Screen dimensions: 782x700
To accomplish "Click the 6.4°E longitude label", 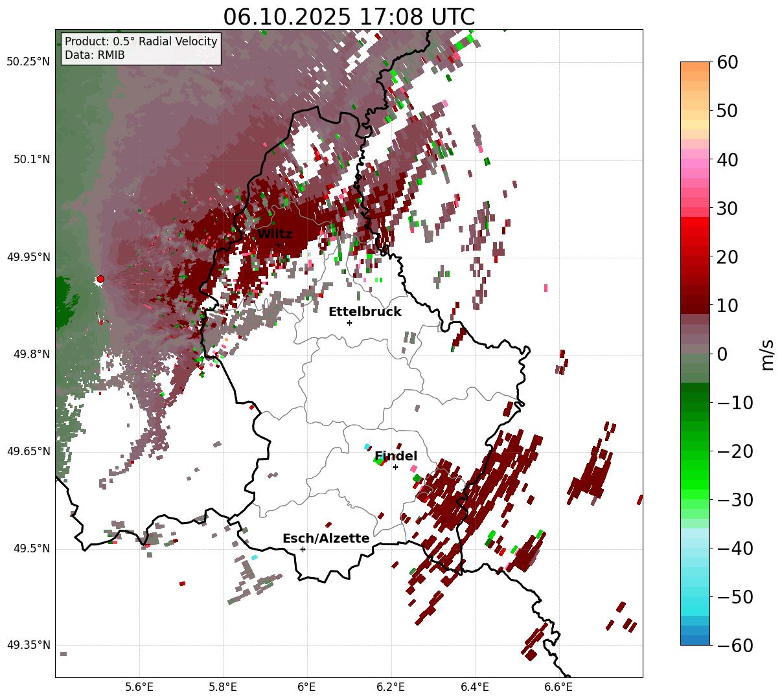I will point(475,686).
